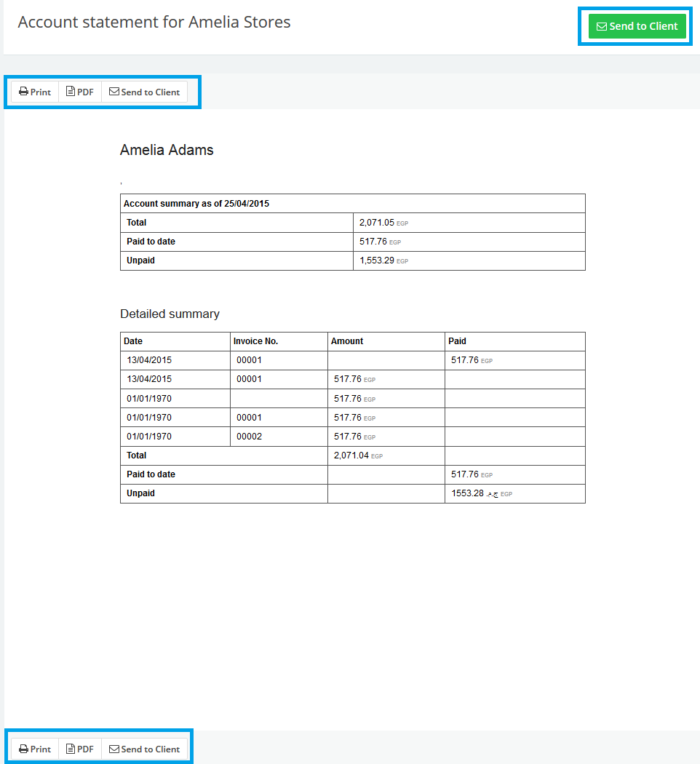This screenshot has height=764, width=700.
Task: Click the 1,553.29 unpaid amount
Action: (x=377, y=260)
